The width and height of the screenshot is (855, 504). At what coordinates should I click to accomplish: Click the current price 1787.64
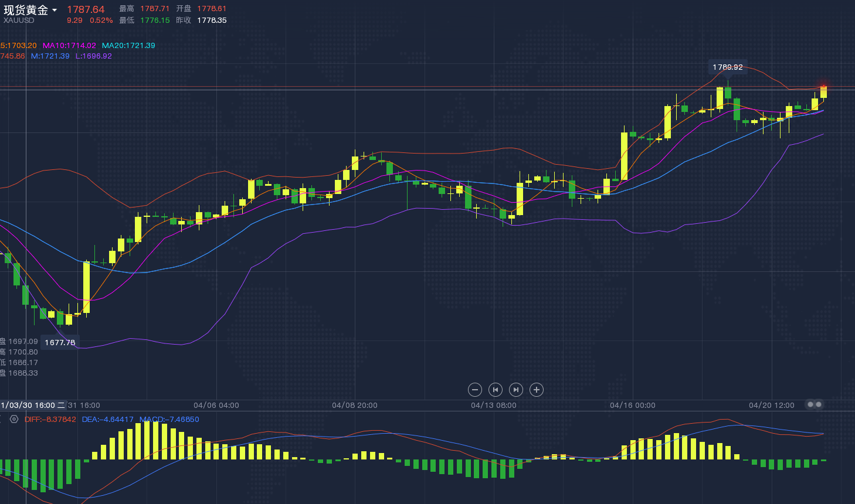[86, 9]
